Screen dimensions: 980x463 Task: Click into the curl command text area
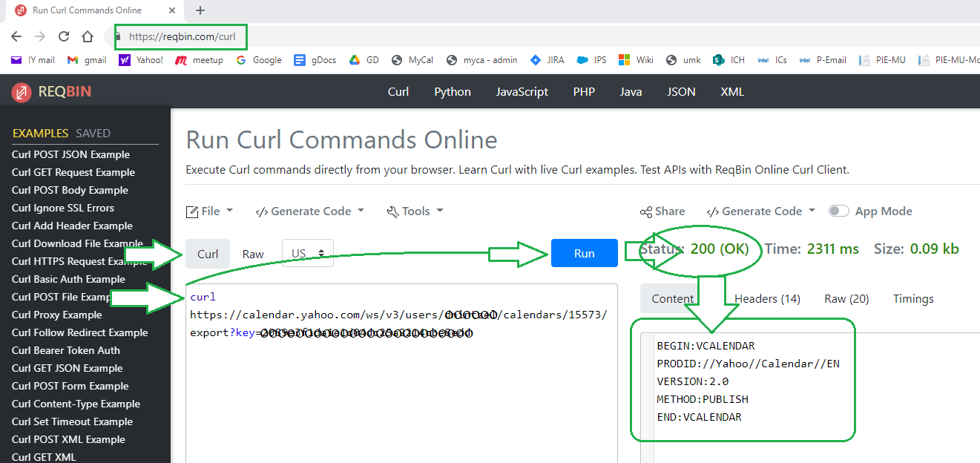coord(401,393)
